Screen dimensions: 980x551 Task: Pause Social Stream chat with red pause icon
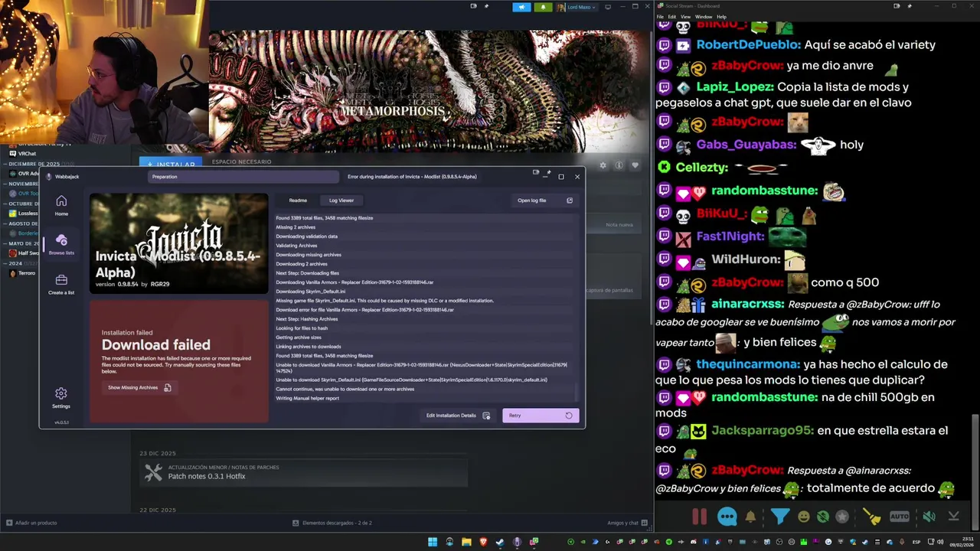700,517
